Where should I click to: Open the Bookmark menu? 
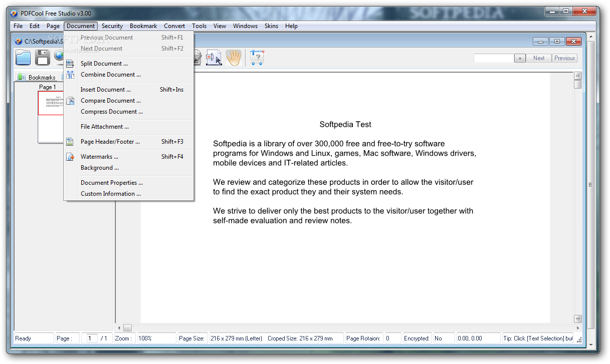[143, 26]
